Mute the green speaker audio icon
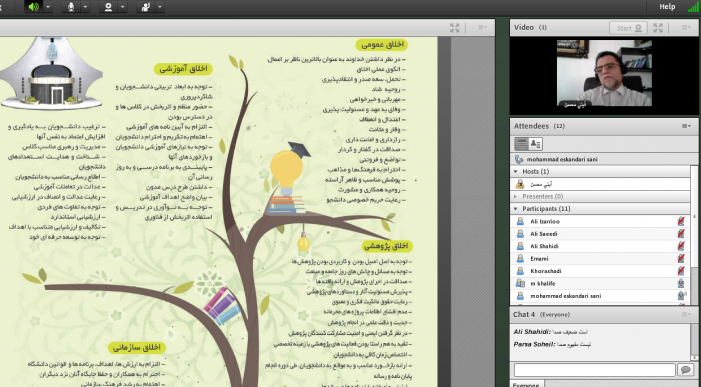 (34, 7)
